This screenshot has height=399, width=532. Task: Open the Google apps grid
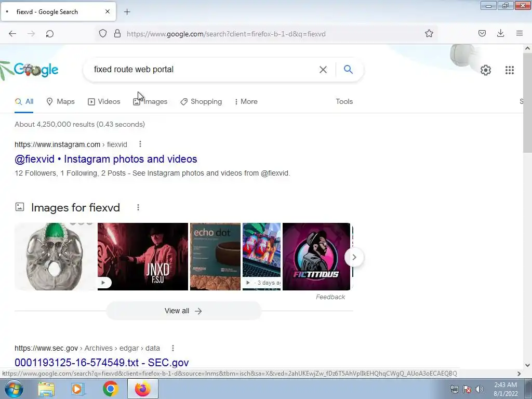point(509,70)
